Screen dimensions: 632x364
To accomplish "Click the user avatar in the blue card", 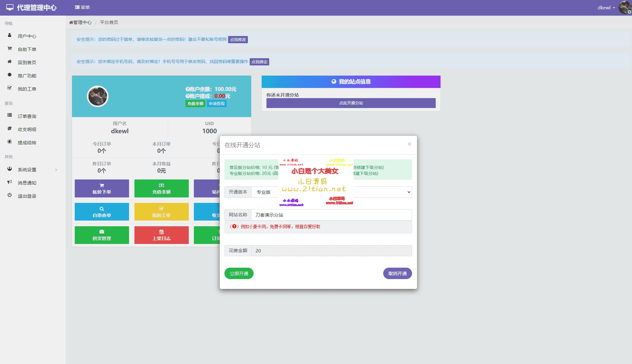I will (98, 96).
